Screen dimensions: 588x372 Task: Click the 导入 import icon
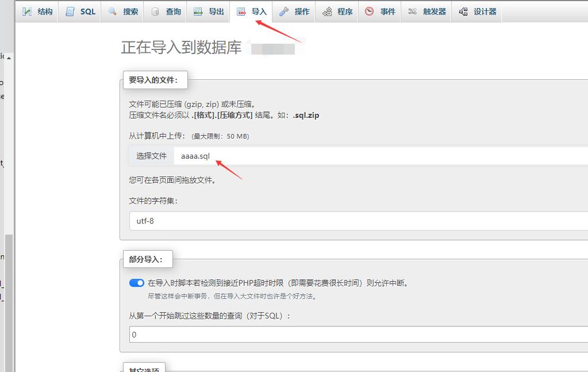(241, 11)
